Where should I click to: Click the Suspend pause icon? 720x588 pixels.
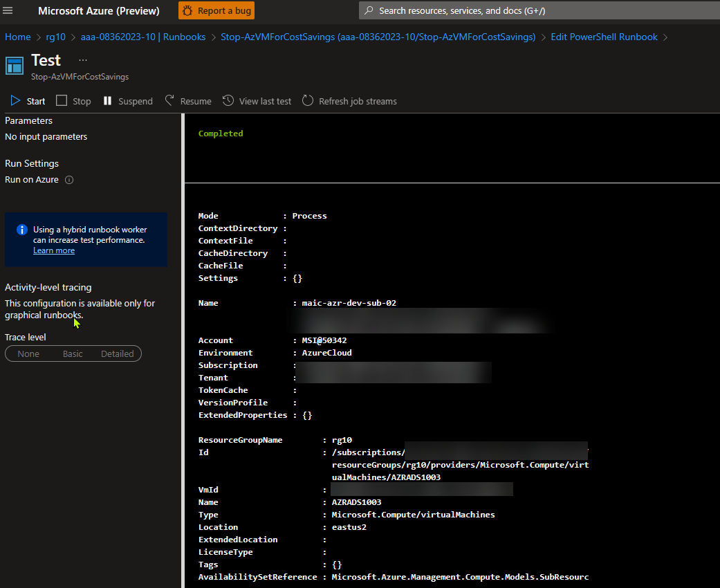coord(107,100)
